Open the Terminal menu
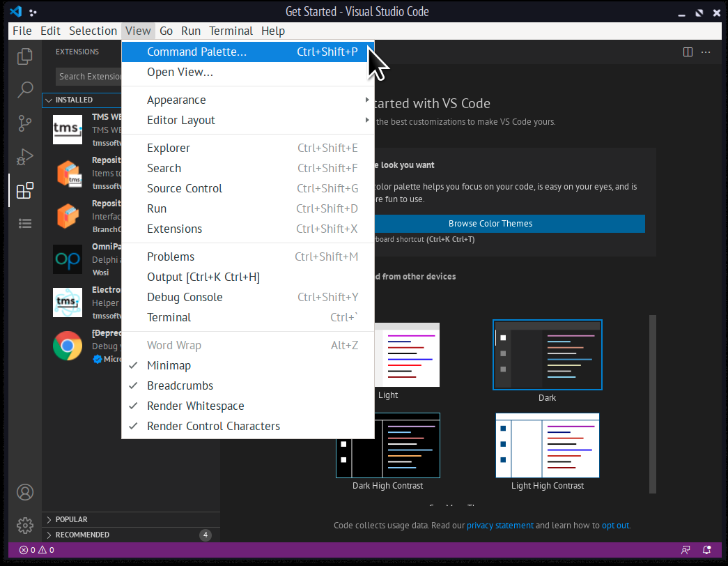 [x=231, y=31]
